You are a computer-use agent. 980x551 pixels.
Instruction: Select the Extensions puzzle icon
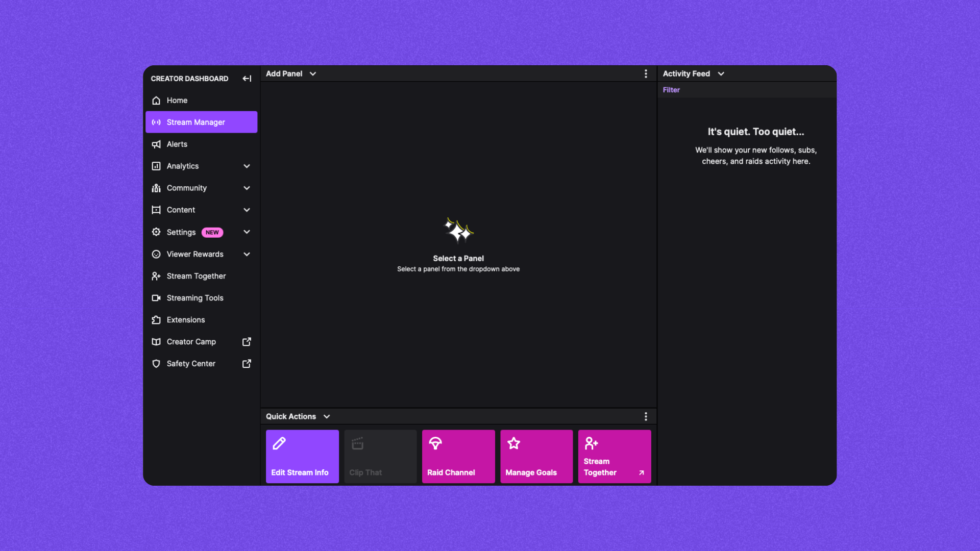point(156,319)
